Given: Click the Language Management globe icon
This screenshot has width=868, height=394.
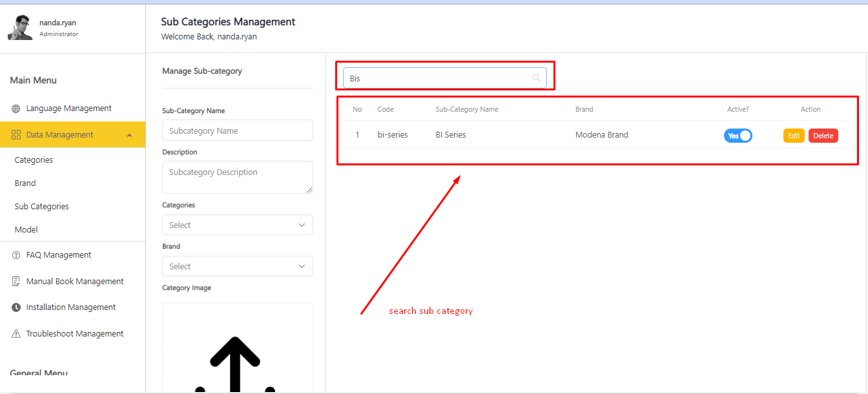Looking at the screenshot, I should tap(16, 109).
